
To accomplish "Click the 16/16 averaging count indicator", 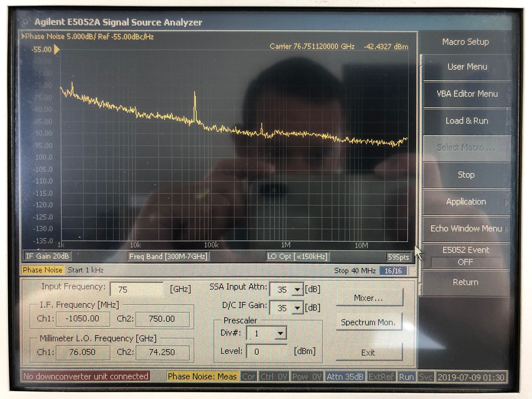I will click(x=393, y=271).
